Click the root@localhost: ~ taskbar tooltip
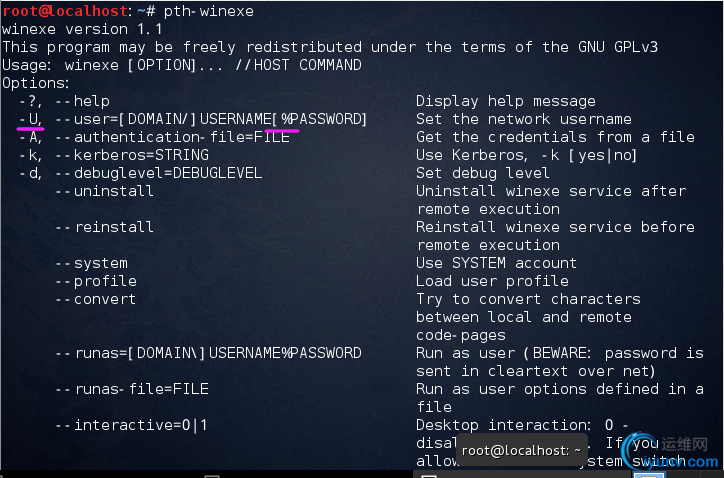724x478 pixels. (x=520, y=451)
